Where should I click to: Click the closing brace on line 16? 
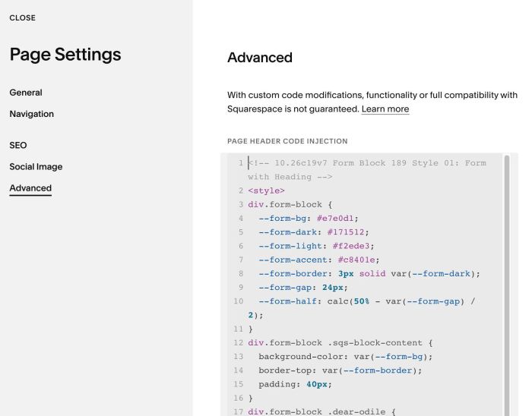[x=250, y=399]
